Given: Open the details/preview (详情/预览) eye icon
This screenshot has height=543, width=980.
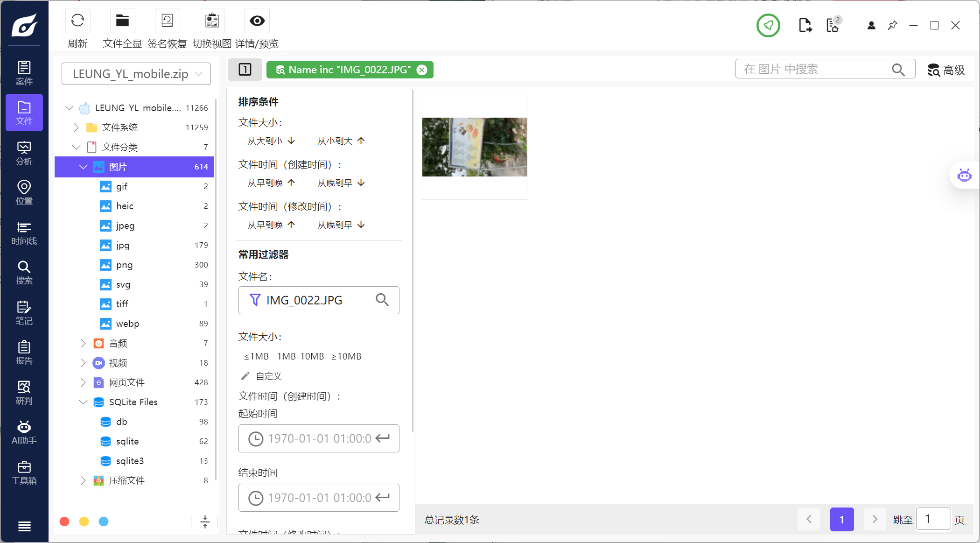Looking at the screenshot, I should tap(257, 21).
